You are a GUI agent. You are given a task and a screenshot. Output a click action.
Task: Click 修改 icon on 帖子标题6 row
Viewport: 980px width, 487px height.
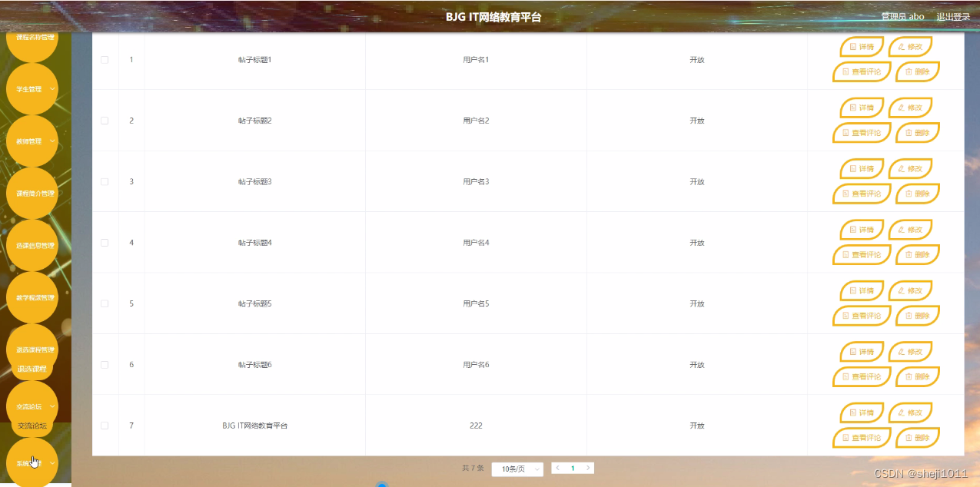click(x=910, y=351)
